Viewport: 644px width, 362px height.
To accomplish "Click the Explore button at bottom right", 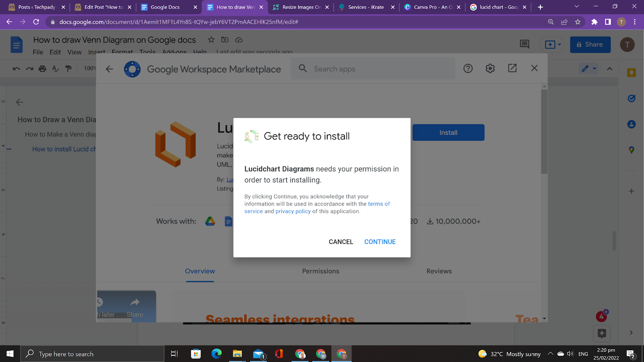I will click(x=602, y=333).
